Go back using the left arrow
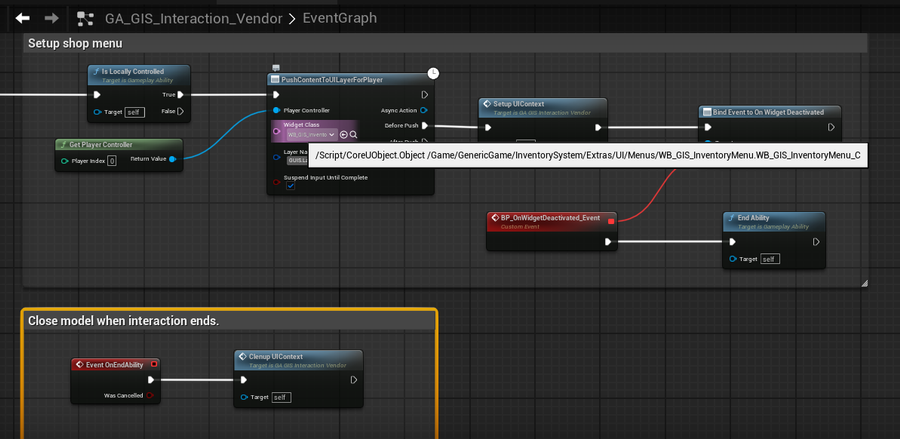 pos(22,18)
